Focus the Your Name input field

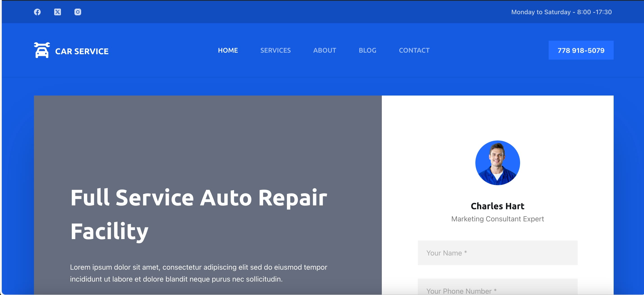tap(497, 253)
